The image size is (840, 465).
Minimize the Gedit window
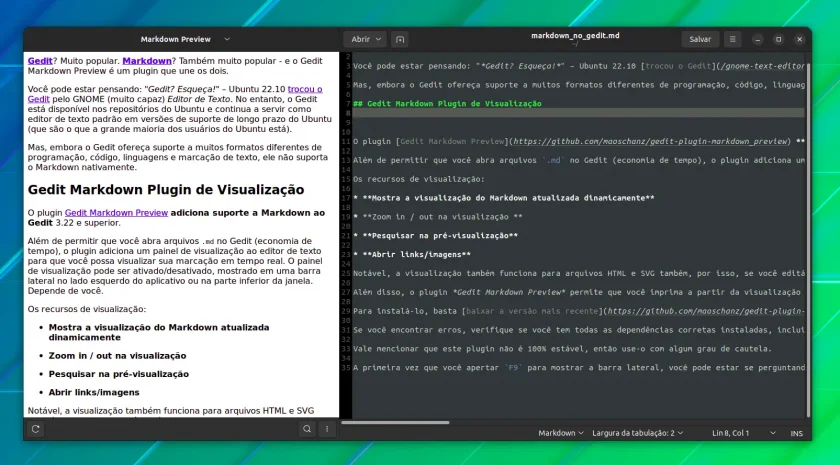point(758,39)
